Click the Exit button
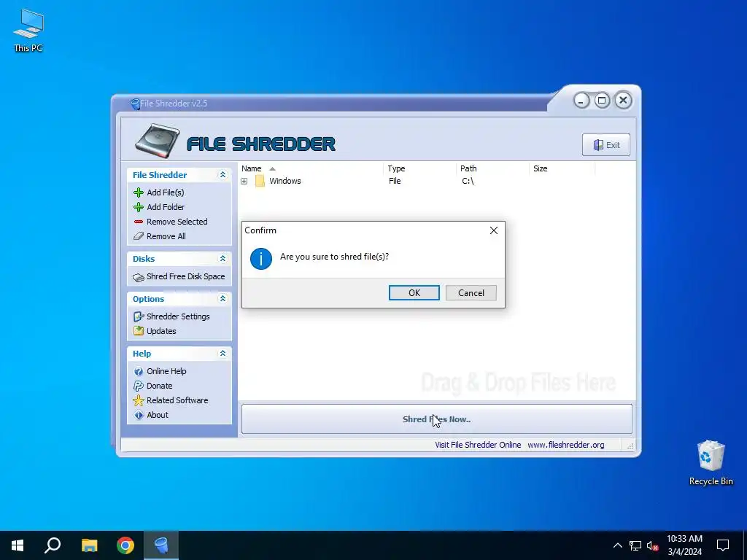Image resolution: width=747 pixels, height=560 pixels. tap(606, 145)
